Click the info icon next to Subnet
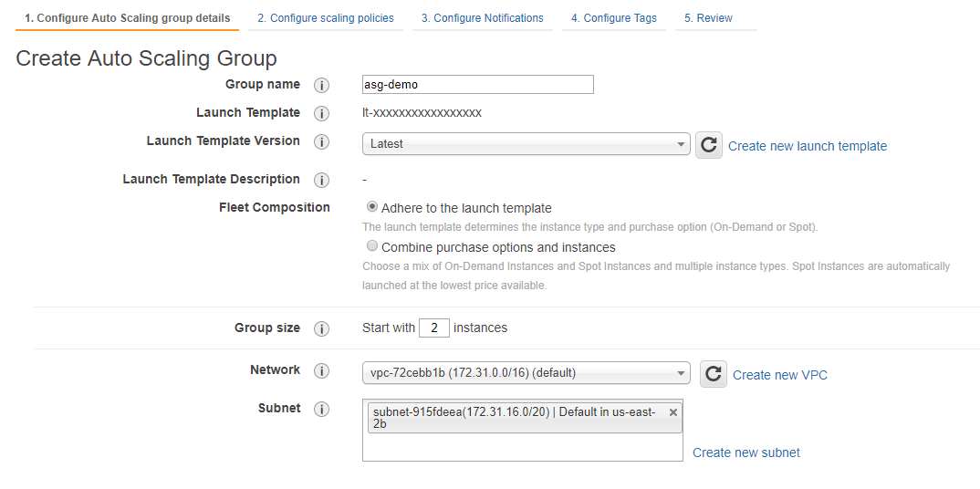The image size is (980, 489). [x=321, y=410]
